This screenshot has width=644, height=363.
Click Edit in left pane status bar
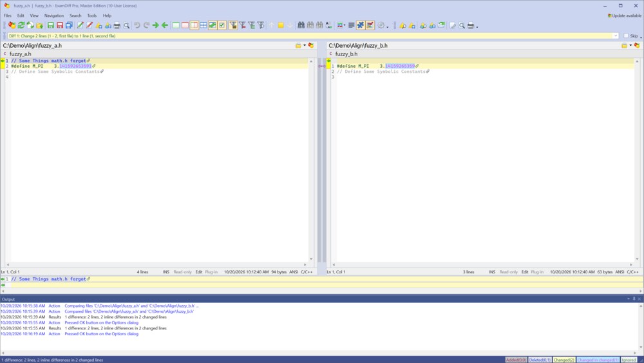pyautogui.click(x=199, y=271)
